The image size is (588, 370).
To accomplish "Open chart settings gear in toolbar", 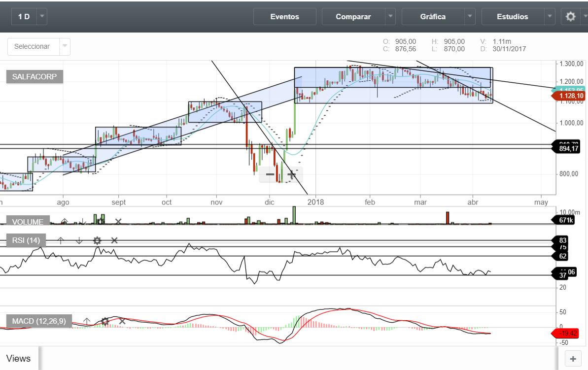I will [x=571, y=17].
